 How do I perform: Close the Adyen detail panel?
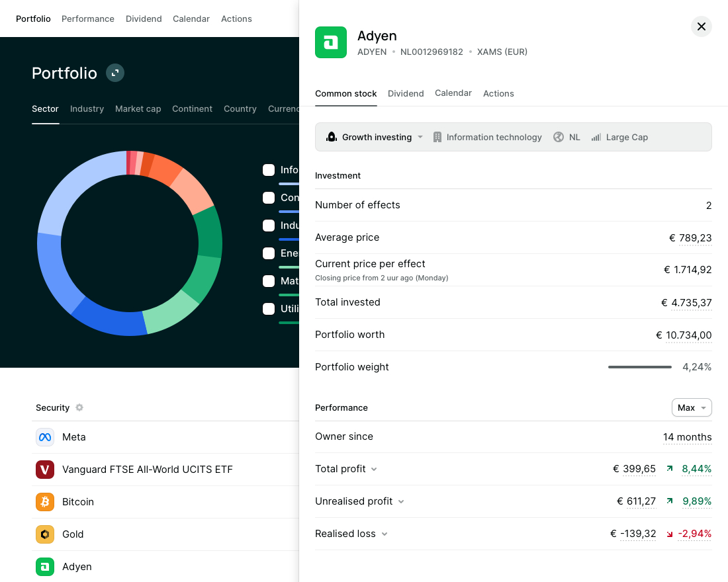click(702, 26)
